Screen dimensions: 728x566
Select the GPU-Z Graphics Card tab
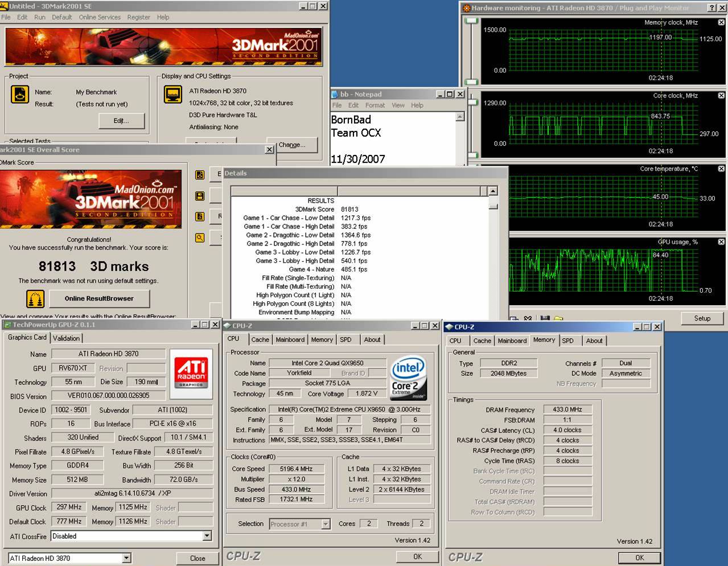click(x=27, y=337)
